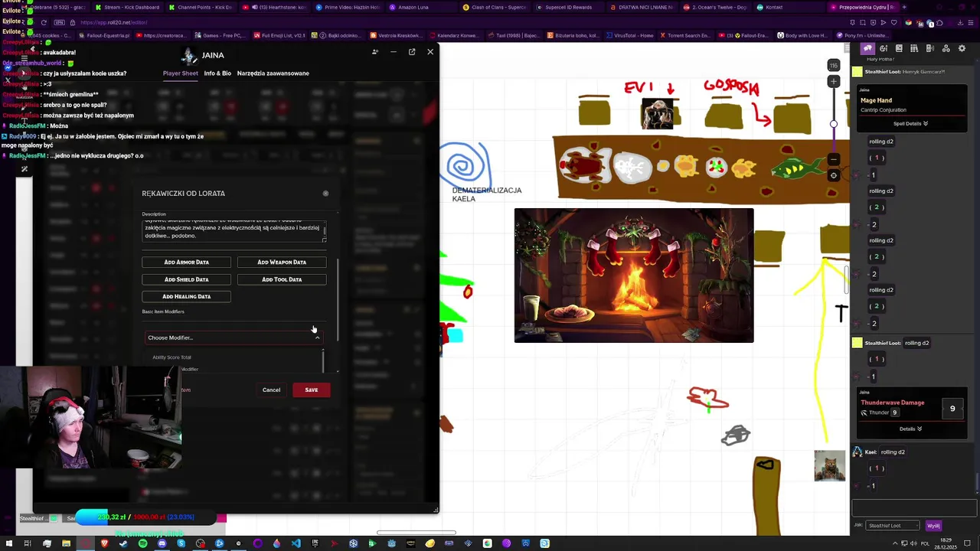Click the 116 zoom level indicator
The width and height of the screenshot is (980, 551).
834,66
